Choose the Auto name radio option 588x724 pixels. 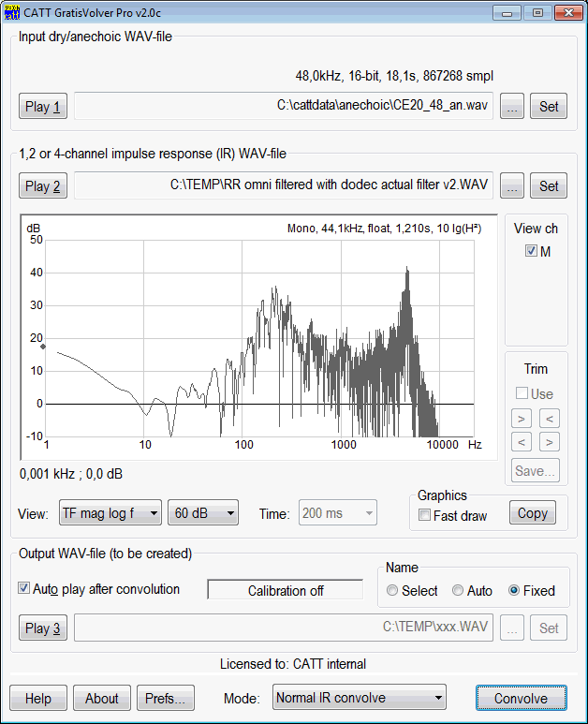(x=458, y=591)
